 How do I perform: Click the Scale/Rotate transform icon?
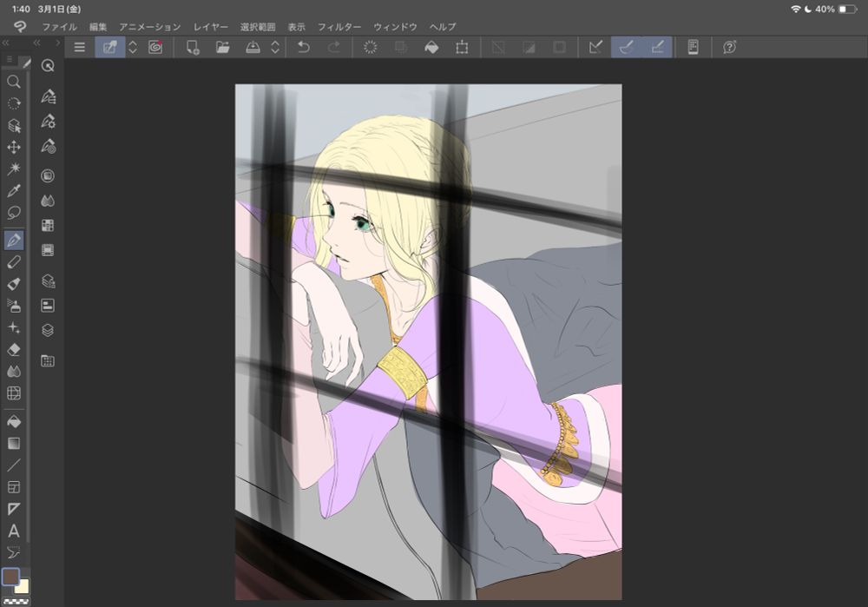[x=463, y=47]
